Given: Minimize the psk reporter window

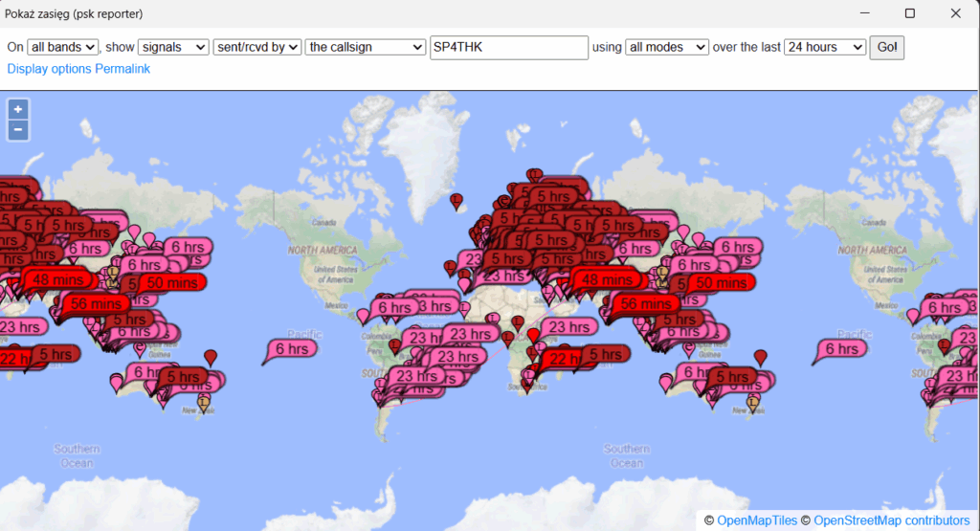Looking at the screenshot, I should [x=865, y=13].
